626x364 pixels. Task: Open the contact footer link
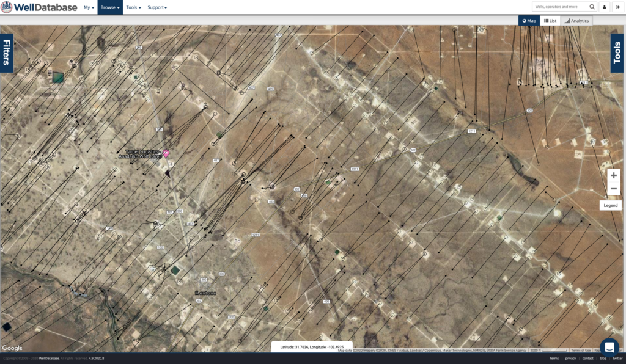click(x=587, y=359)
